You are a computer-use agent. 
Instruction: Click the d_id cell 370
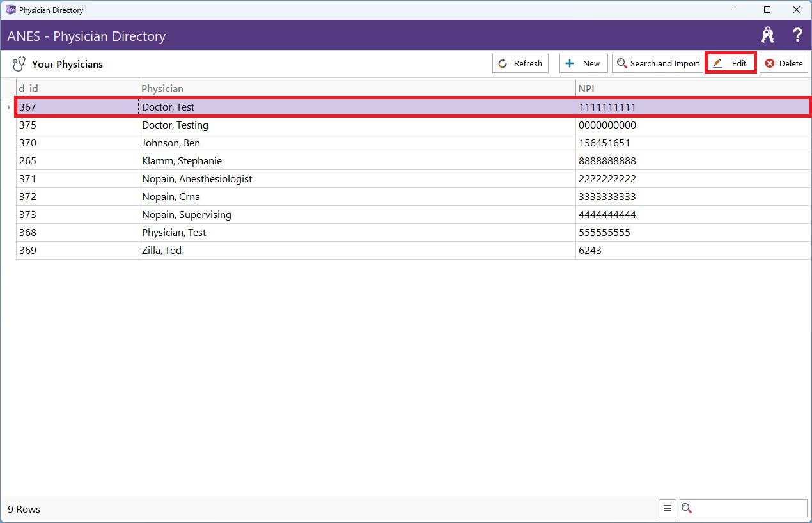77,143
